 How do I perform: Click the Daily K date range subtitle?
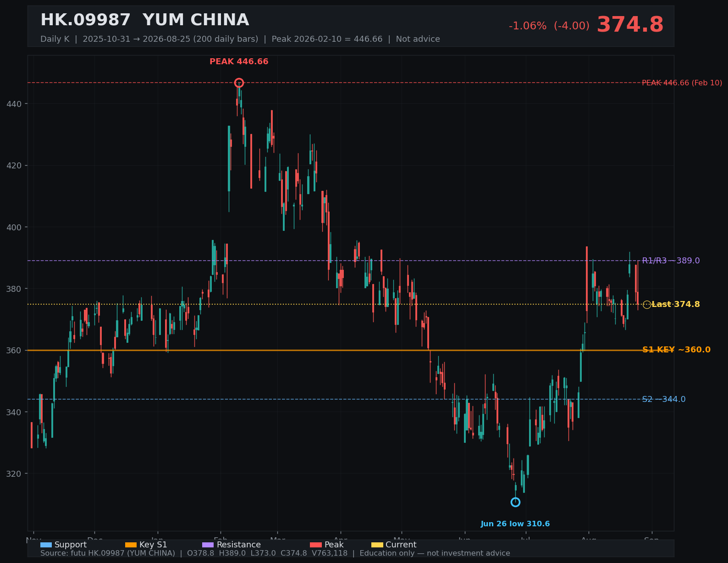(240, 39)
